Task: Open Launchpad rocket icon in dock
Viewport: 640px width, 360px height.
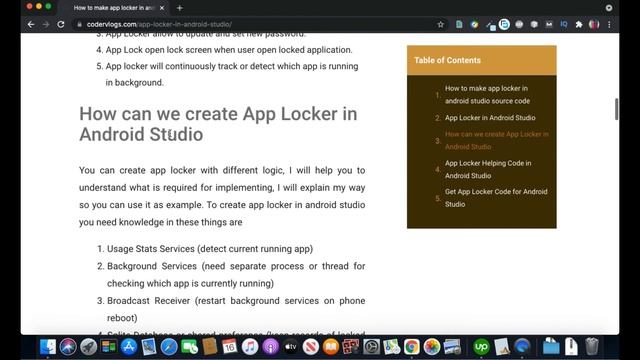Action: click(88, 347)
